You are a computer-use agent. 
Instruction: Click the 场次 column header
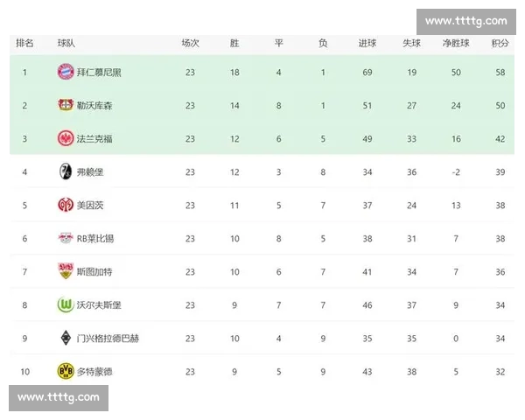coord(190,43)
